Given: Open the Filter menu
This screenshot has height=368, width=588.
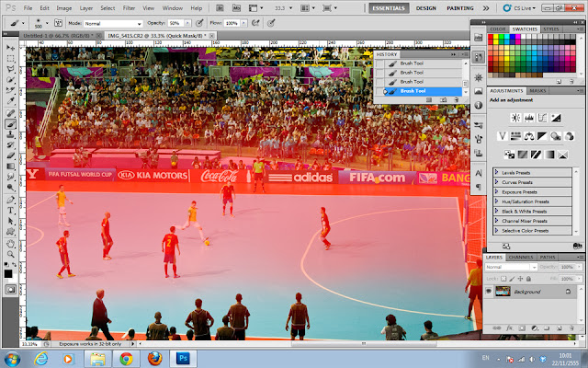Looking at the screenshot, I should tap(129, 8).
